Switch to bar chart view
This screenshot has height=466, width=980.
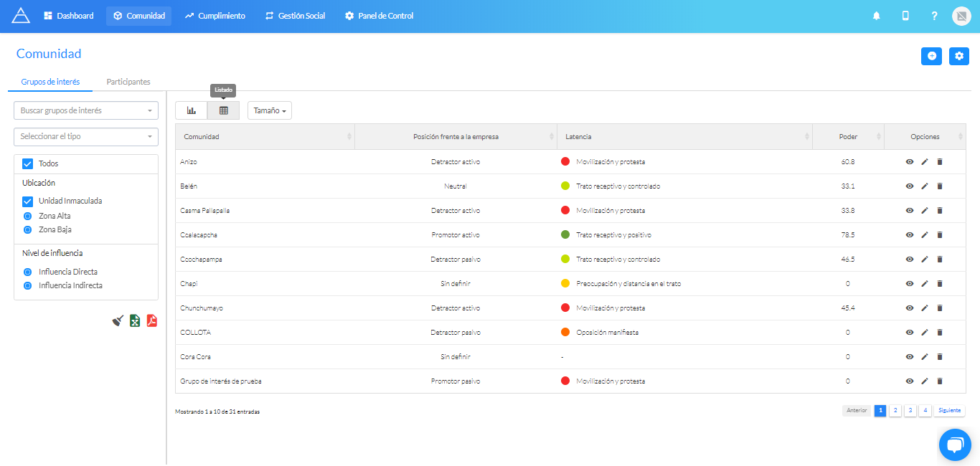tap(192, 110)
